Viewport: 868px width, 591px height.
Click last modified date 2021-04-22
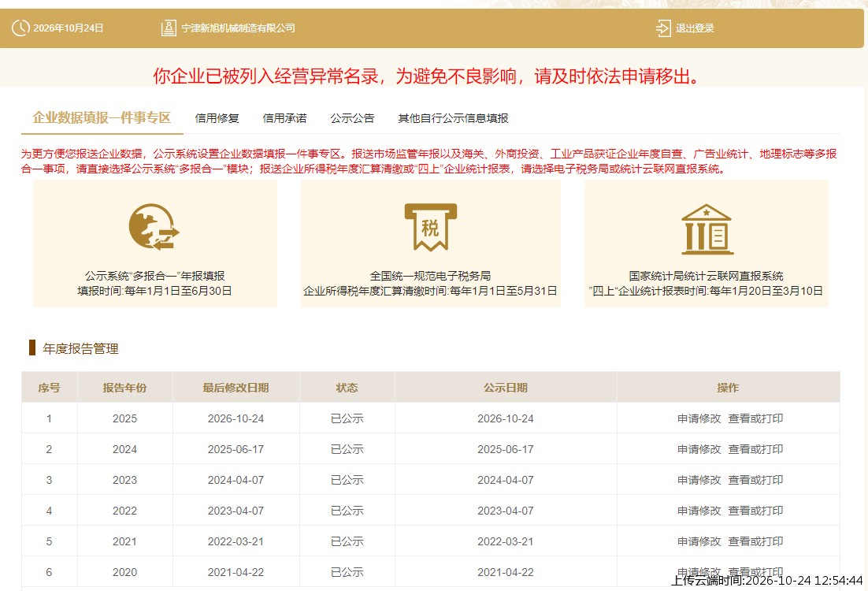point(236,572)
